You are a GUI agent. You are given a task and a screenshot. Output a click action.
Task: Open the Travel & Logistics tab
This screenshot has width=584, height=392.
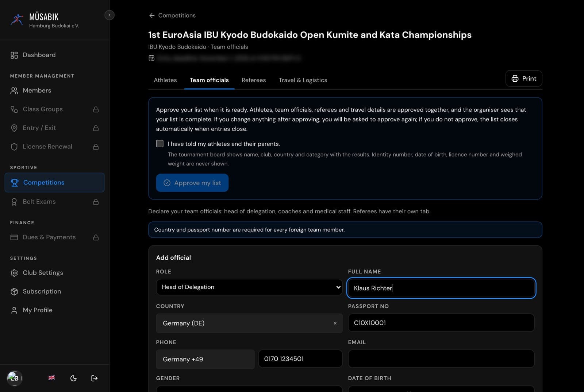pyautogui.click(x=303, y=80)
